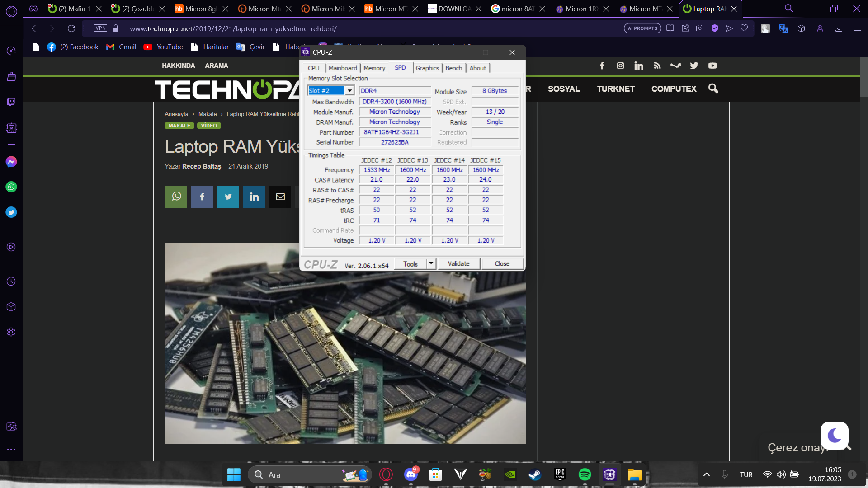The width and height of the screenshot is (868, 488).
Task: Open Twitch panel in the sidebar
Action: pyautogui.click(x=11, y=102)
